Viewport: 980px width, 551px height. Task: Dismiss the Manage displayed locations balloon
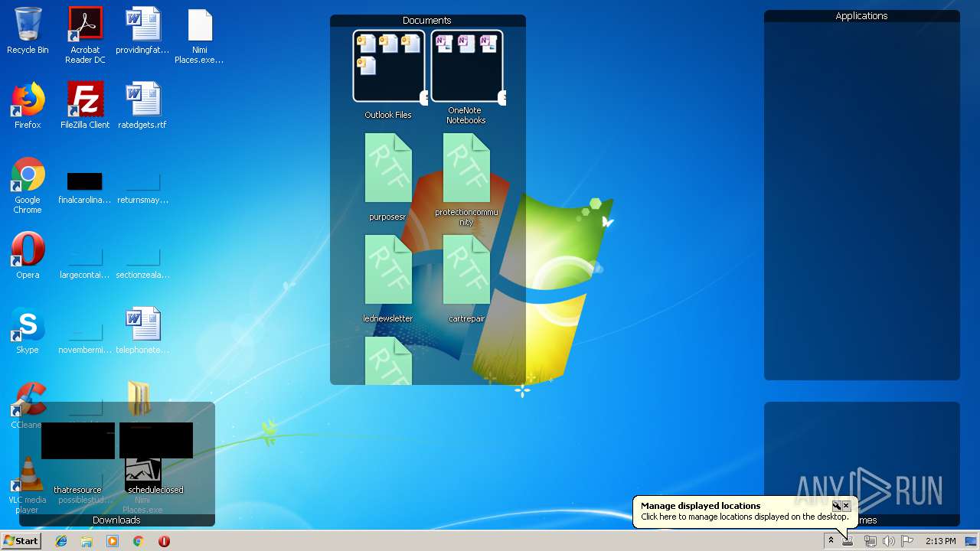[846, 506]
